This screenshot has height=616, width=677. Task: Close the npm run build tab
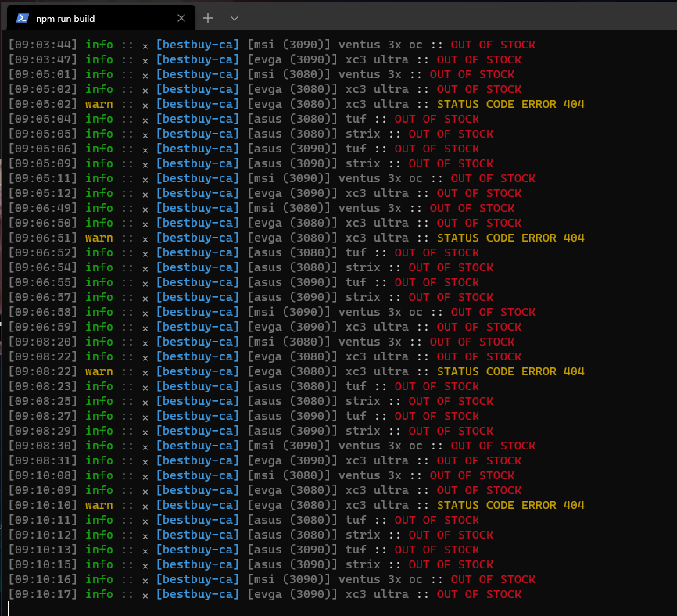(x=181, y=18)
